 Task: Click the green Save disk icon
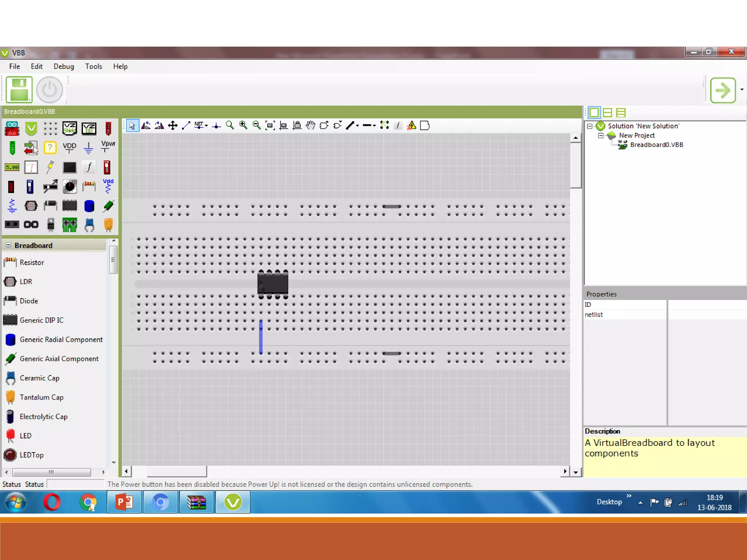tap(19, 90)
